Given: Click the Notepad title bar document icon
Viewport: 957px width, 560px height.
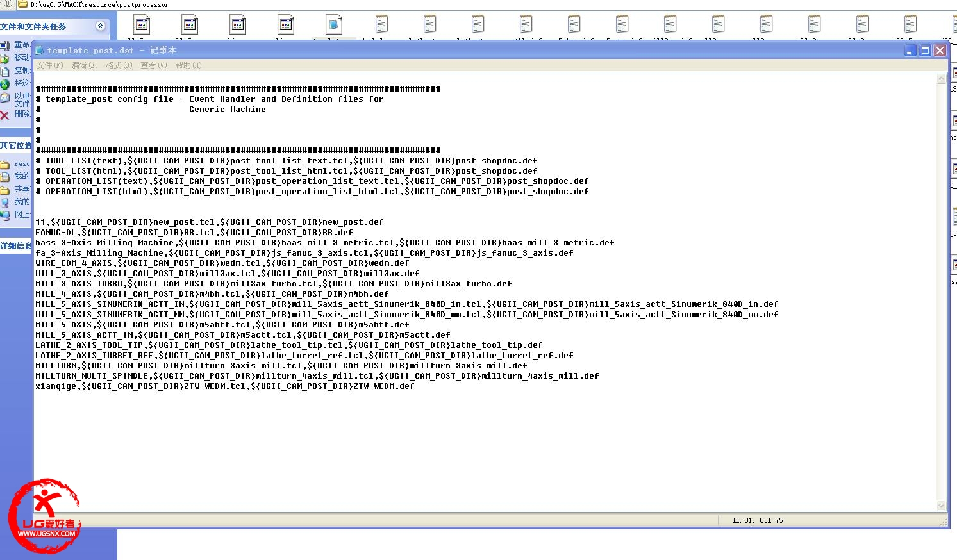Looking at the screenshot, I should (x=40, y=50).
